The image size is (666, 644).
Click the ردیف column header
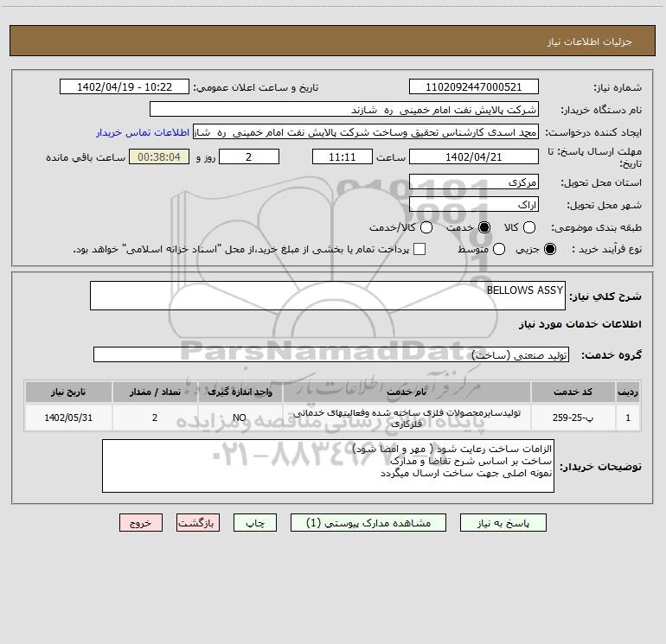pyautogui.click(x=628, y=392)
